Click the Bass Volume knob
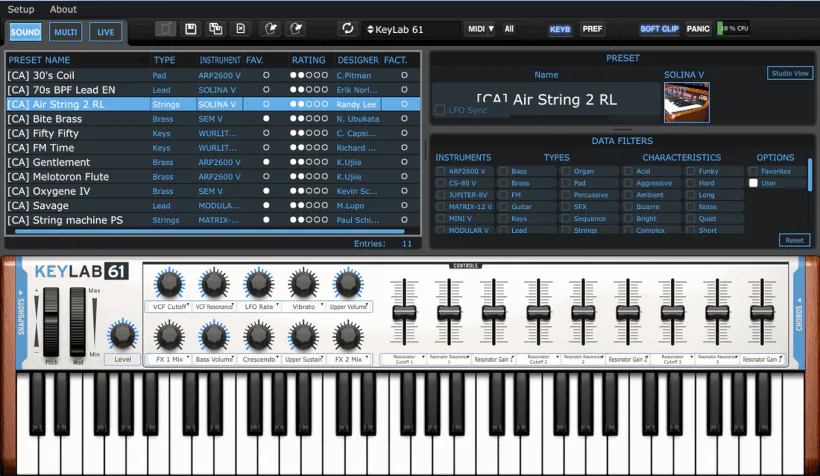The width and height of the screenshot is (820, 476). pyautogui.click(x=214, y=336)
